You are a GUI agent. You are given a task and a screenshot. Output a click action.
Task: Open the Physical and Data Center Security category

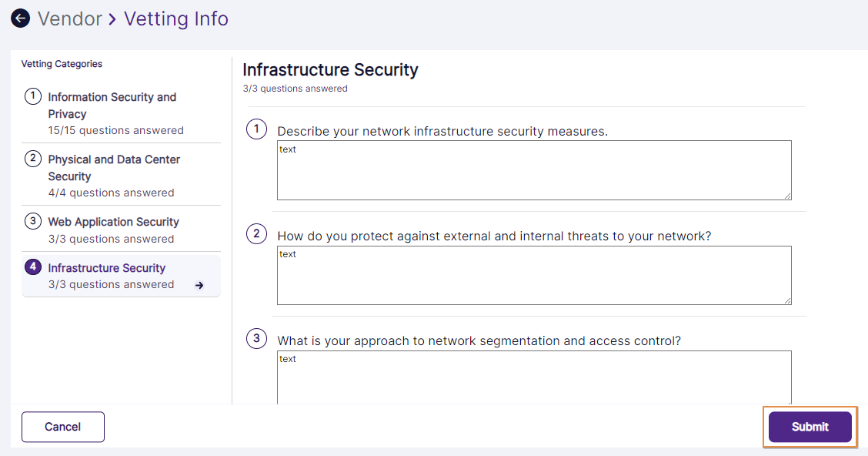(x=114, y=168)
